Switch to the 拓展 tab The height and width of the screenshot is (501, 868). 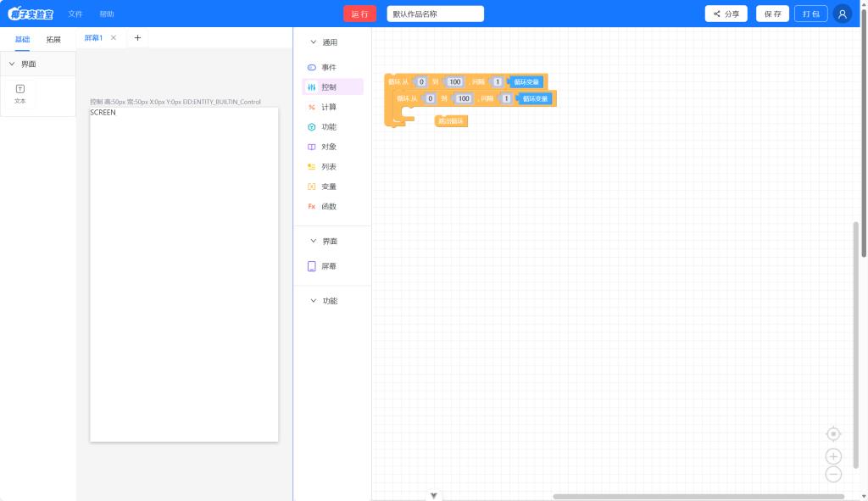[x=53, y=39]
